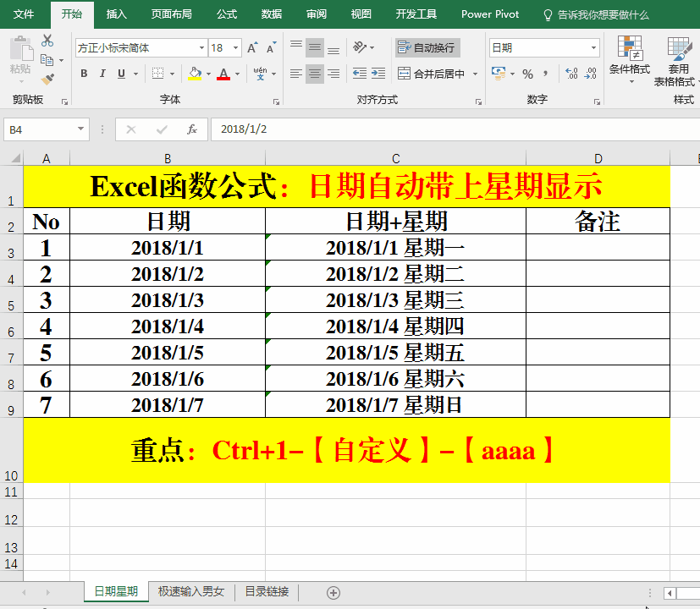Expand the number format dropdown showing 日期
700x609 pixels.
tap(594, 48)
